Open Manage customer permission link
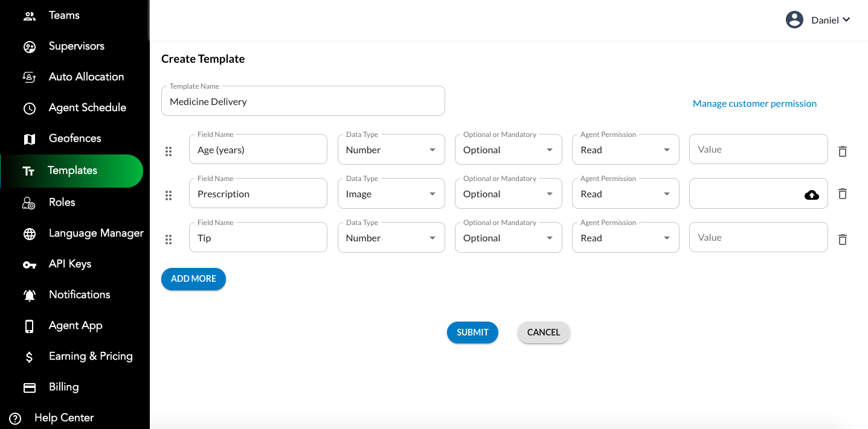 (754, 104)
